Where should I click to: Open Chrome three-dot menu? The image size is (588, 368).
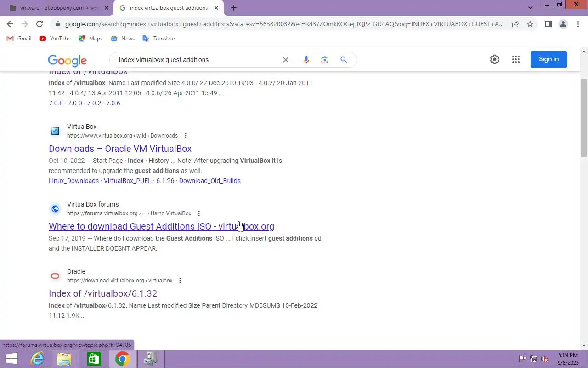point(578,24)
